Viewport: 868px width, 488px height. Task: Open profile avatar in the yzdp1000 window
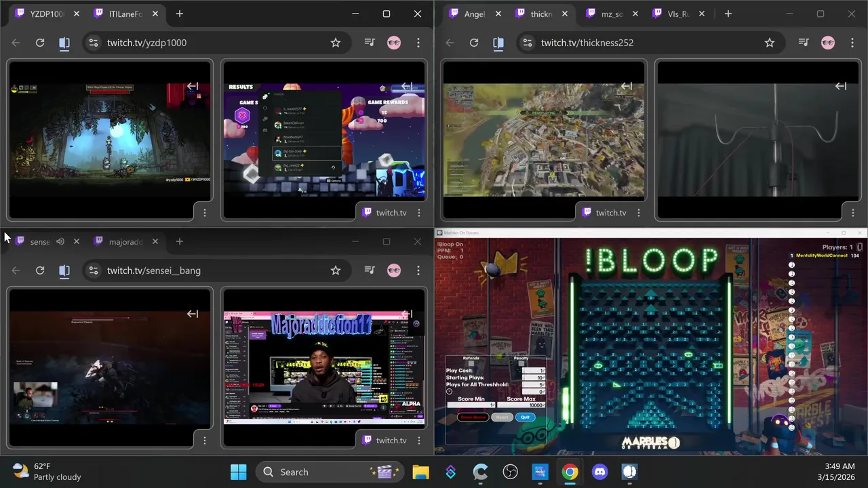click(394, 43)
